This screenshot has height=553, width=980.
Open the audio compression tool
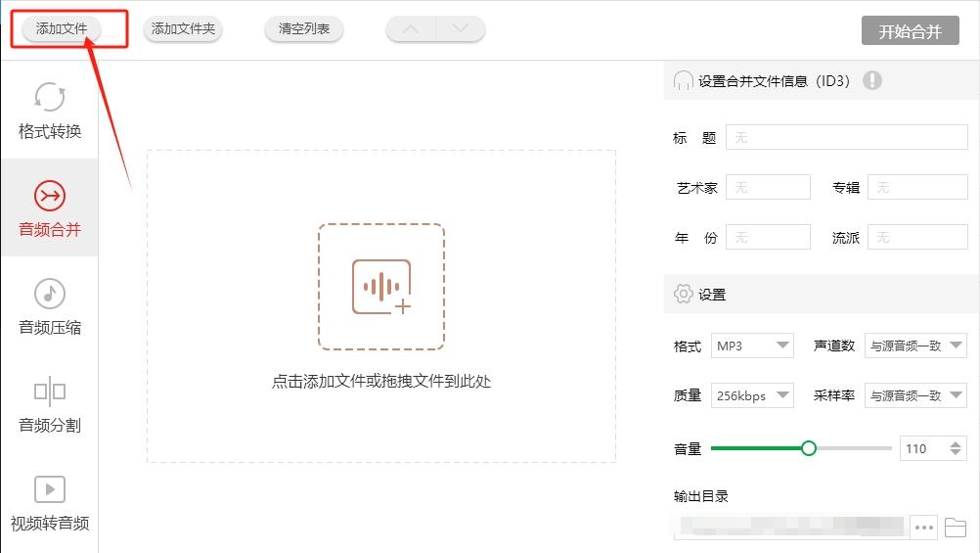pyautogui.click(x=50, y=294)
